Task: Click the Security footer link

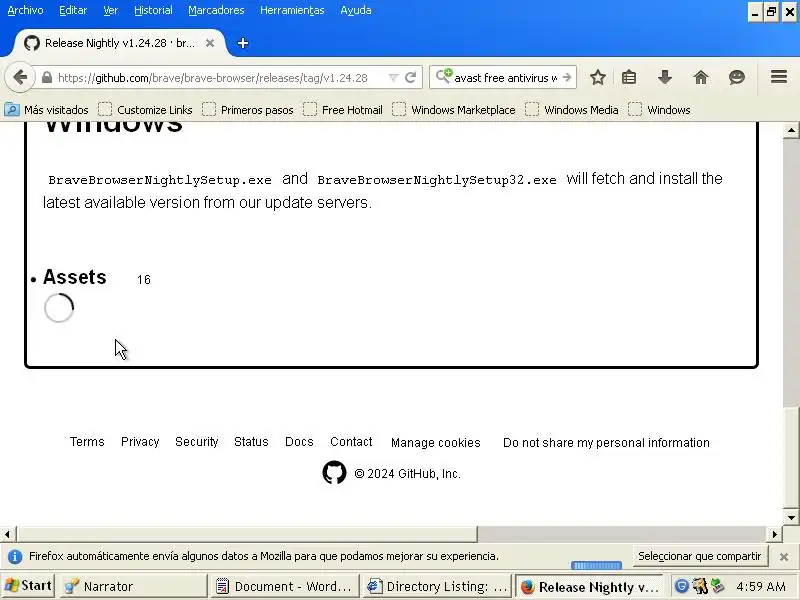Action: 196,442
